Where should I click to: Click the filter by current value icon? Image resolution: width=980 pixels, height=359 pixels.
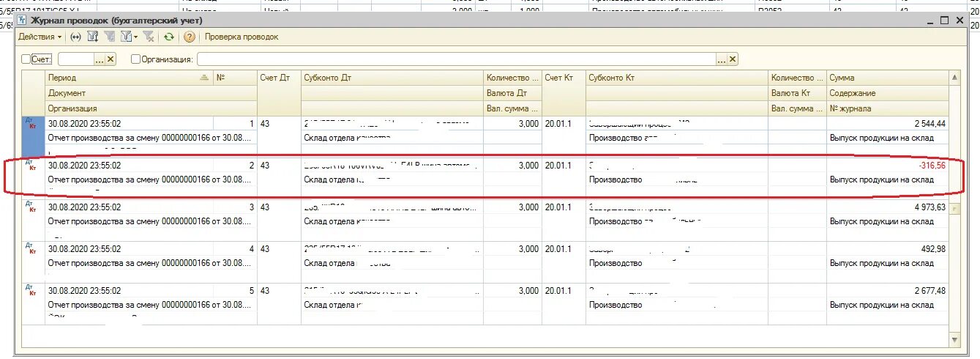point(110,37)
